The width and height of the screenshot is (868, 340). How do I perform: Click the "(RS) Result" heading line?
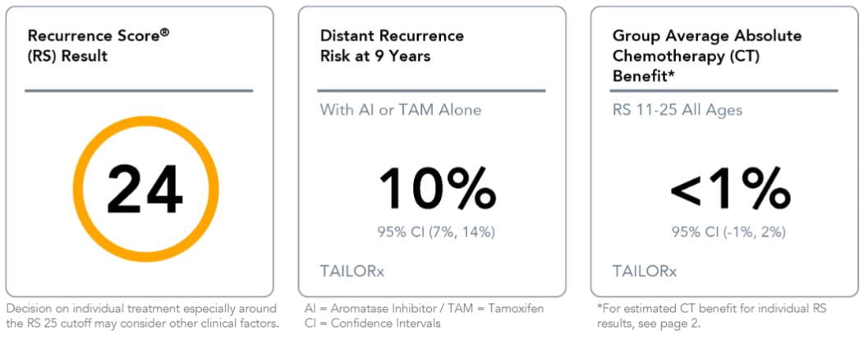click(x=67, y=57)
